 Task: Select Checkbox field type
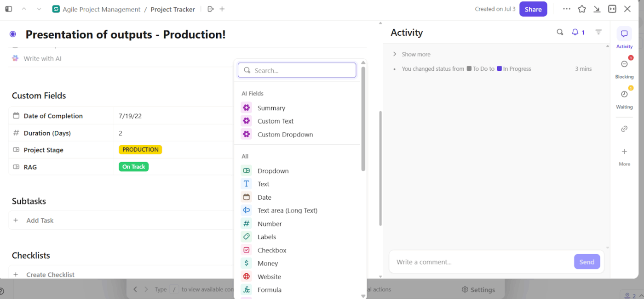coord(271,250)
